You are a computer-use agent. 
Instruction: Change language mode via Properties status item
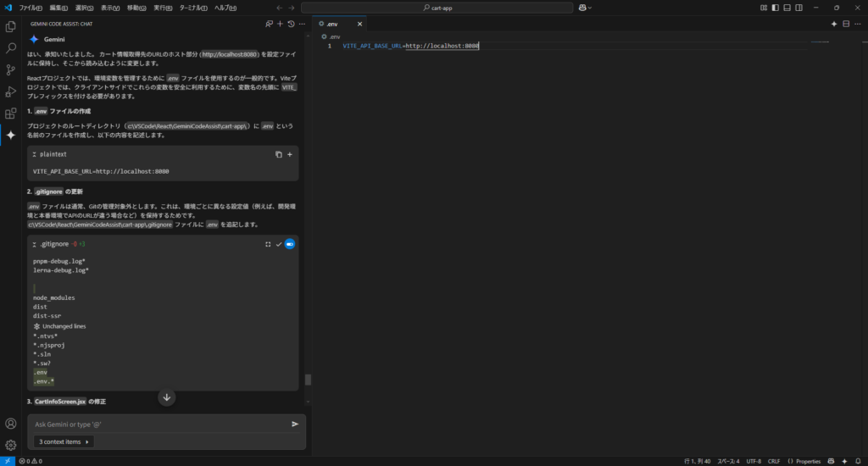click(804, 461)
